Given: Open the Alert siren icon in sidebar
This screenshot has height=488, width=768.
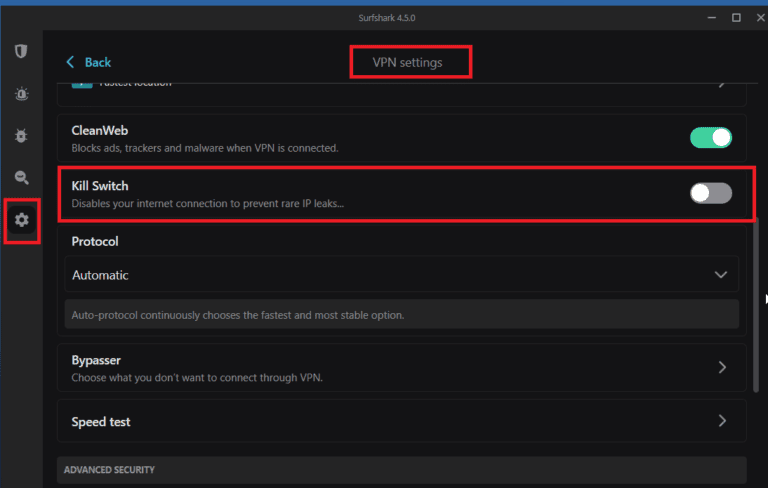Looking at the screenshot, I should (x=22, y=94).
